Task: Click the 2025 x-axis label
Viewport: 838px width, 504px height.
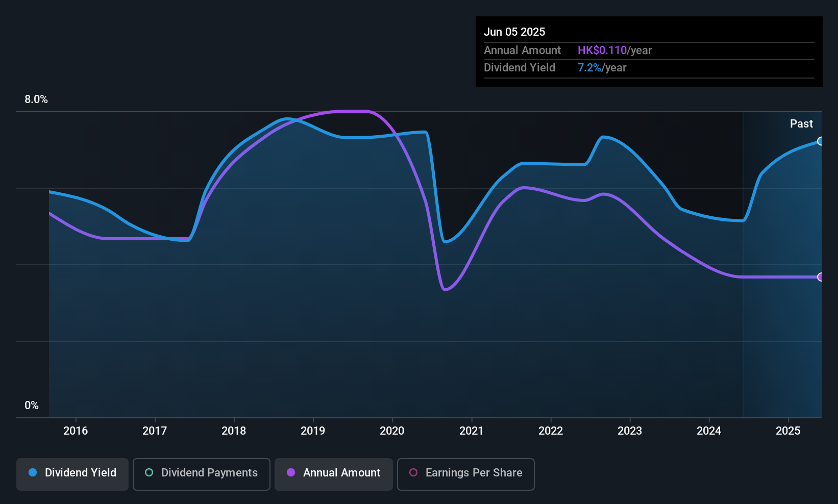Action: pos(788,431)
